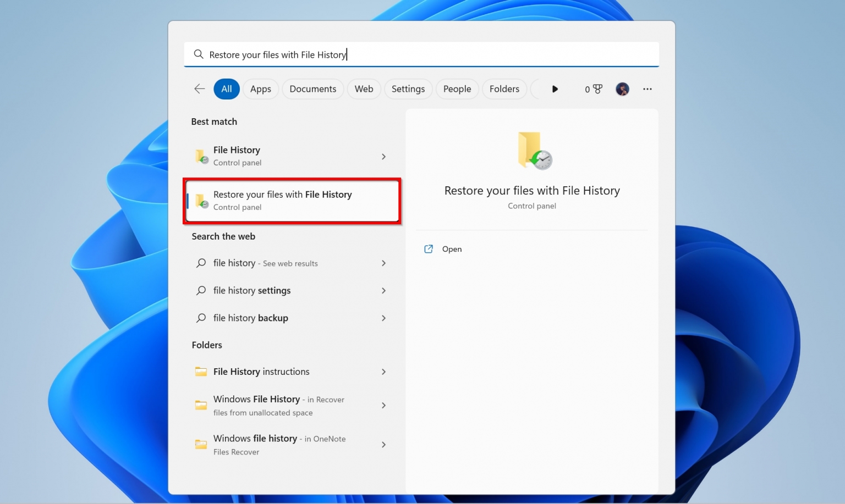Switch to the Documents filter tab

coord(312,88)
